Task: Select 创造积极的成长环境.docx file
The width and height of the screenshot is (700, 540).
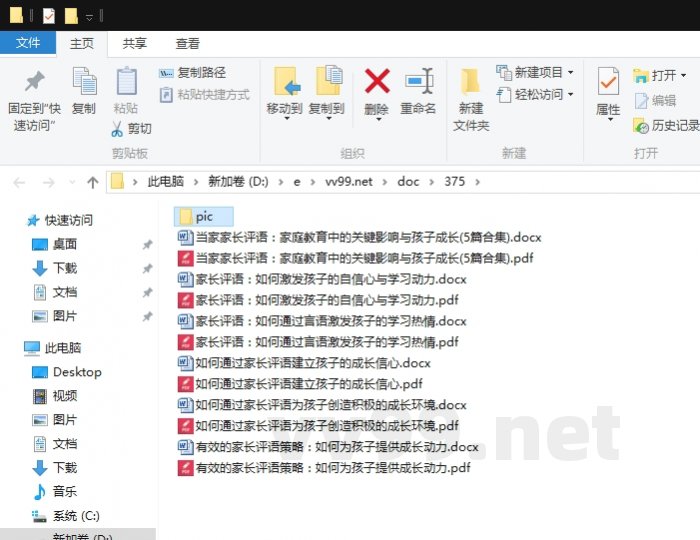Action: coord(322,405)
